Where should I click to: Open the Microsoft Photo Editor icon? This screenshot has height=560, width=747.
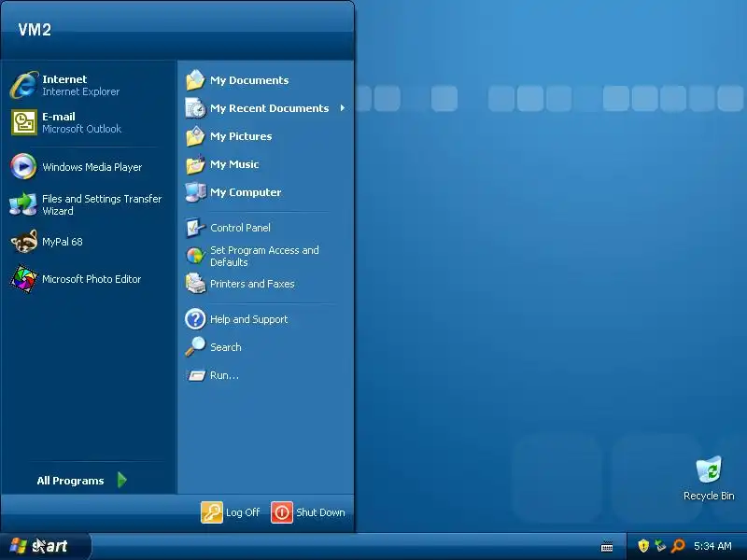click(24, 279)
